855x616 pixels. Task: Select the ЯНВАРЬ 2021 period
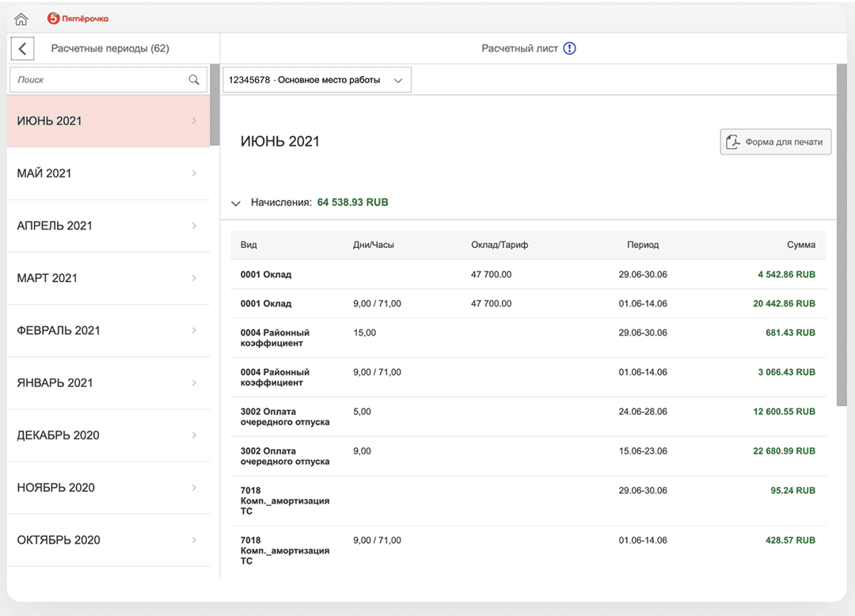pos(108,382)
